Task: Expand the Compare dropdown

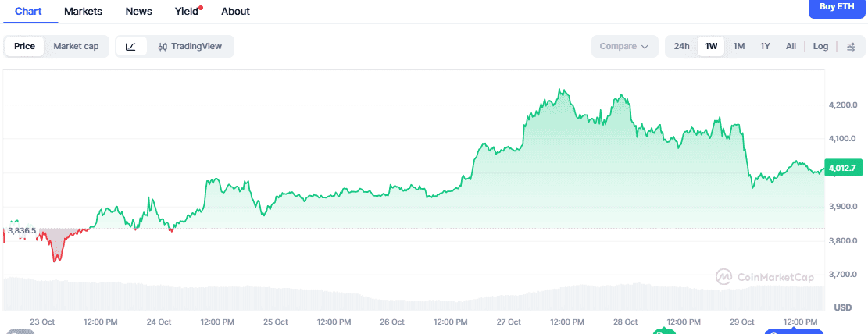Action: (x=623, y=46)
